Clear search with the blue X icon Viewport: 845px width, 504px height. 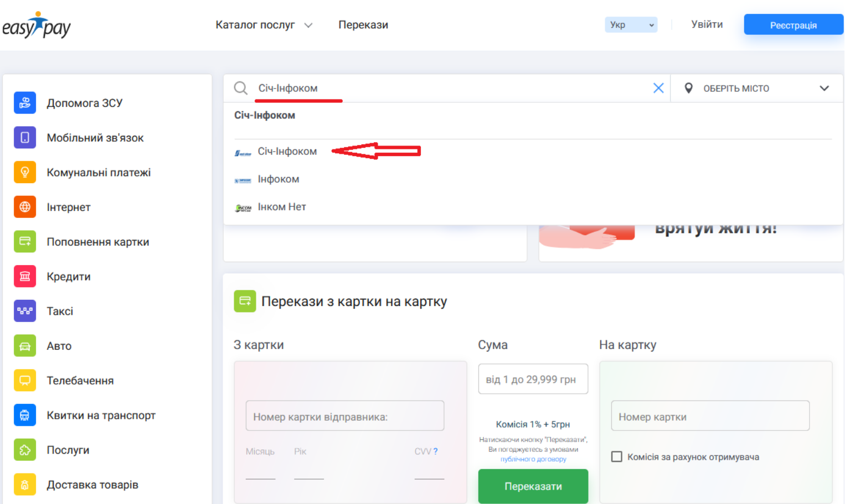pyautogui.click(x=658, y=88)
